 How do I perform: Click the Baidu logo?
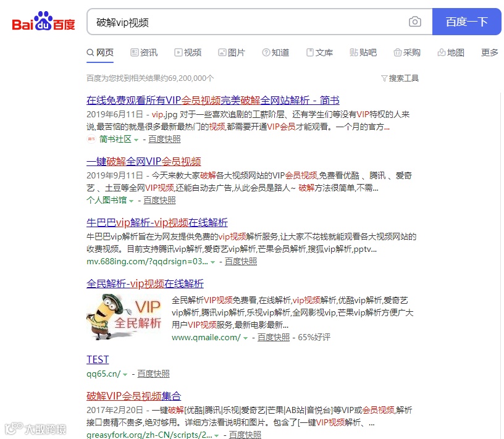click(x=43, y=22)
